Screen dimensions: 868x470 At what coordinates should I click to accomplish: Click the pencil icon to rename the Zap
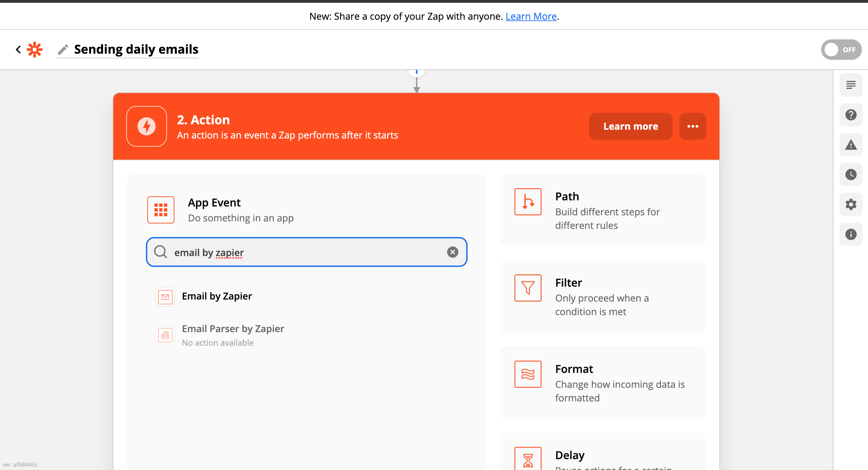click(63, 50)
